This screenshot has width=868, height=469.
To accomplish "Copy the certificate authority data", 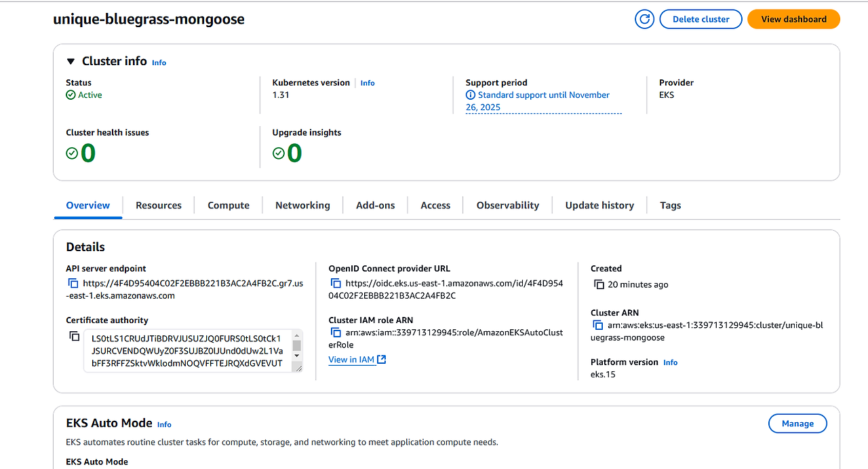I will click(x=75, y=336).
